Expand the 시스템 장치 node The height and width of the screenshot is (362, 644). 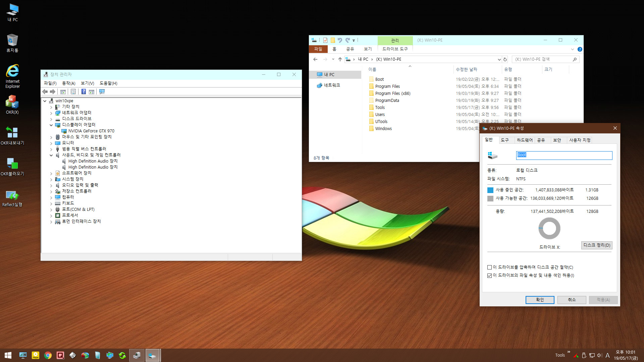[x=51, y=179]
